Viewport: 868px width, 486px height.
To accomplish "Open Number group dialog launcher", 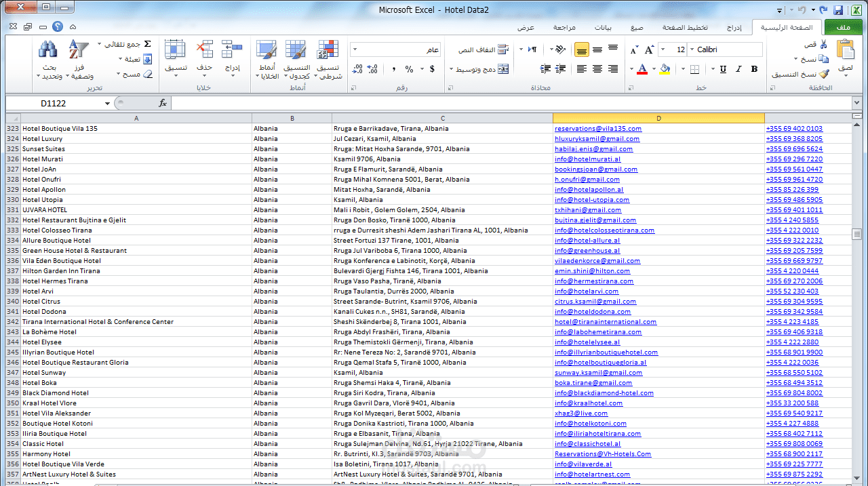I will [x=353, y=88].
